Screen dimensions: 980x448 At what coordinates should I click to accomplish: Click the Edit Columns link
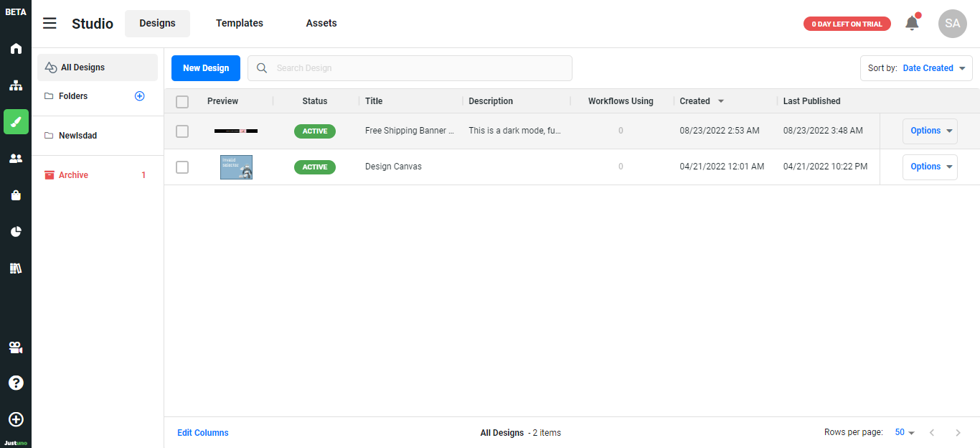click(203, 433)
